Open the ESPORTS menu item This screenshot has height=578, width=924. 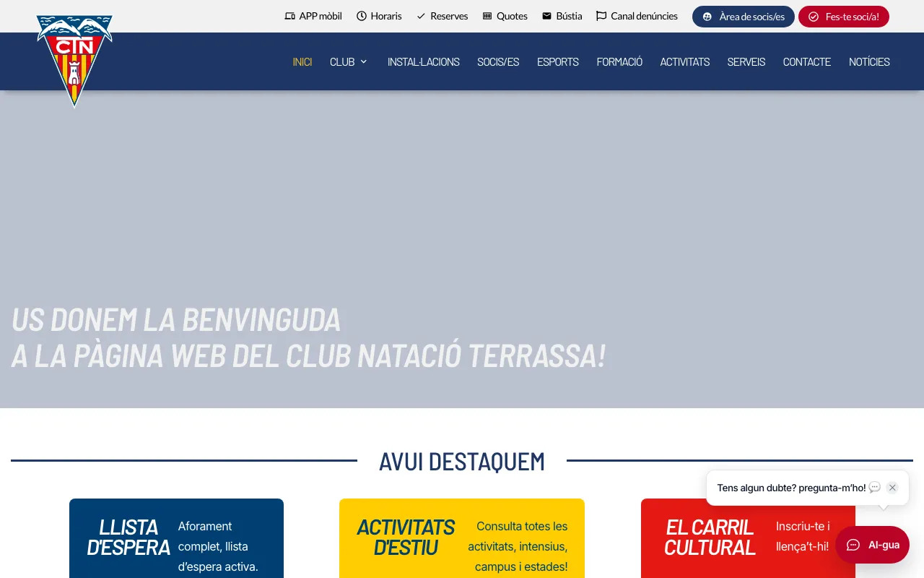pos(558,61)
